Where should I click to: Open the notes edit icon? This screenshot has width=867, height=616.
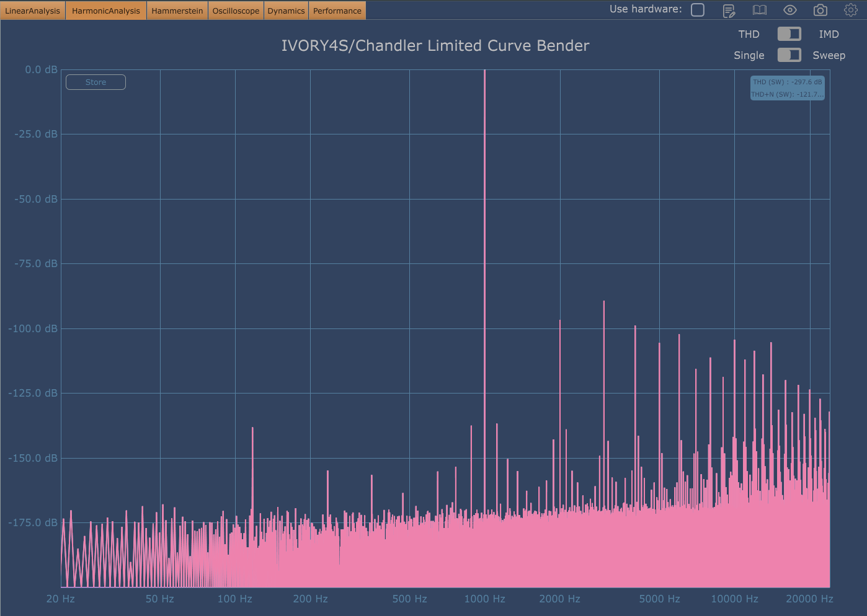(x=729, y=11)
